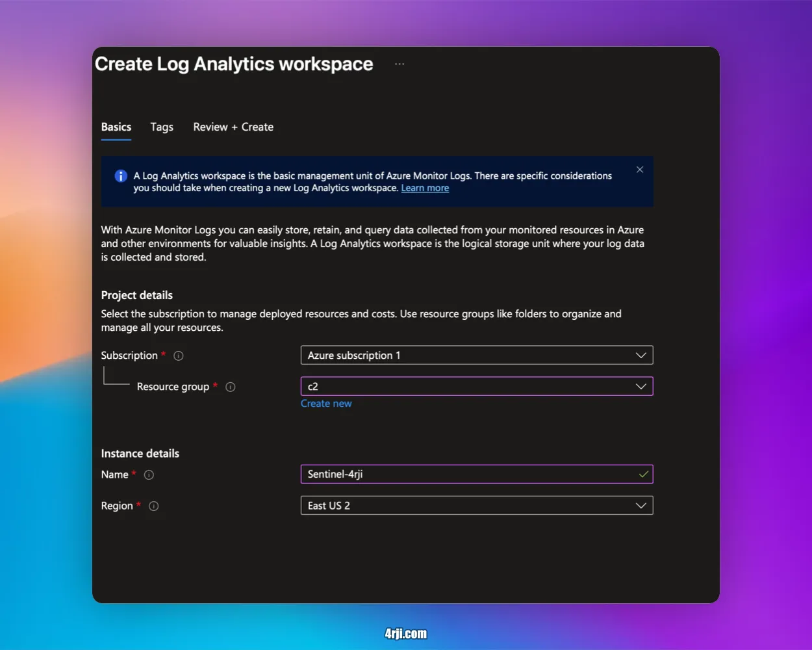Open the more options ellipsis beside the title

pyautogui.click(x=400, y=64)
